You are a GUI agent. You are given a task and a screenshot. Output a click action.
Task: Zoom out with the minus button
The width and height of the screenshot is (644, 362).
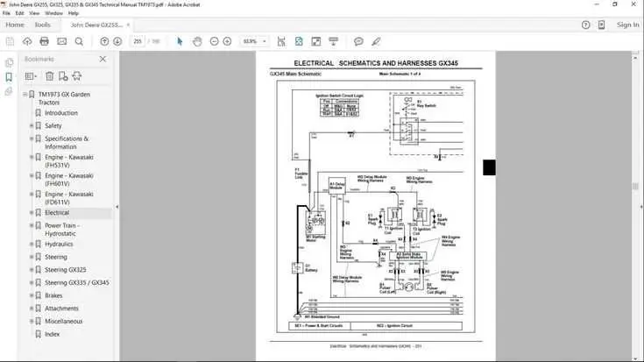pos(214,41)
